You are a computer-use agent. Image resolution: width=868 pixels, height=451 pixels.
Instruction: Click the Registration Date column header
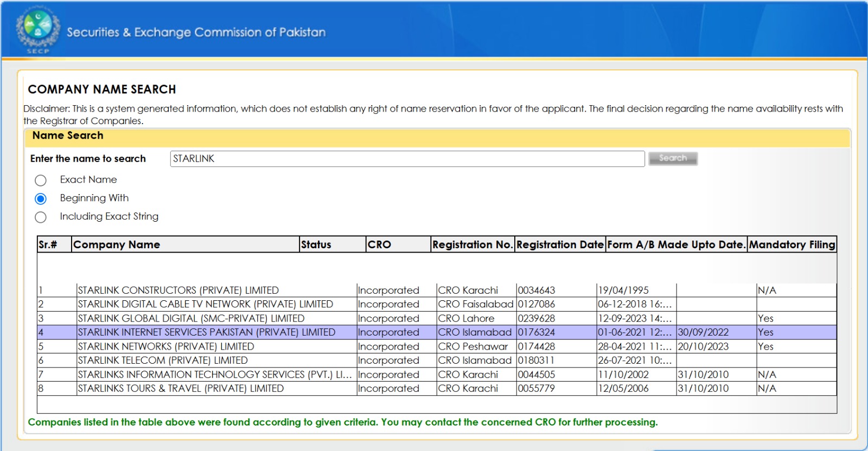coord(560,244)
